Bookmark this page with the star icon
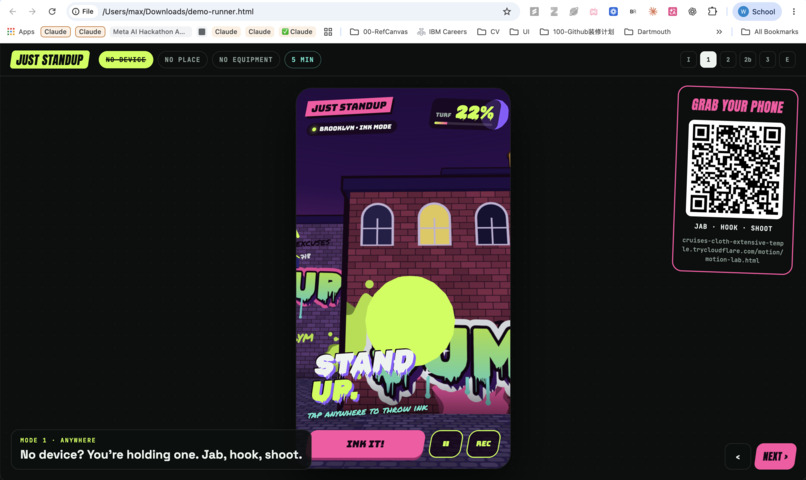The height and width of the screenshot is (480, 806). coord(507,11)
